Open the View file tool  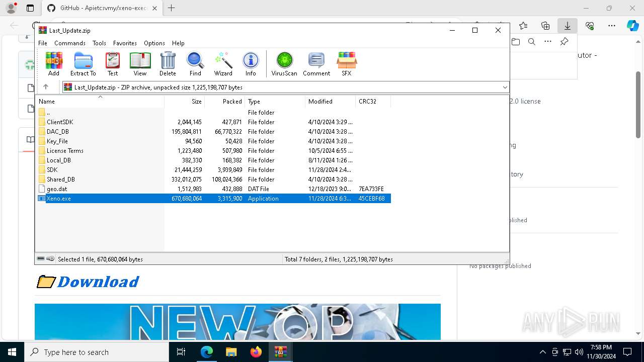pos(140,64)
